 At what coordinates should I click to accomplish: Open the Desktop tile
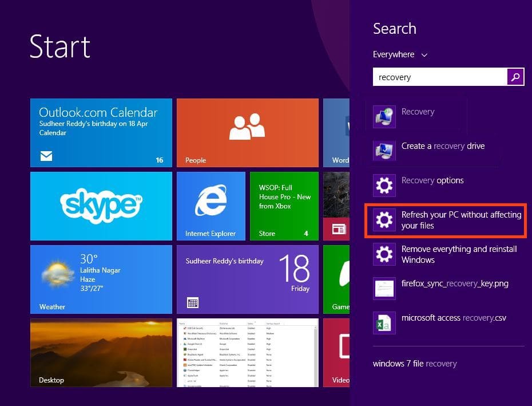pos(101,352)
